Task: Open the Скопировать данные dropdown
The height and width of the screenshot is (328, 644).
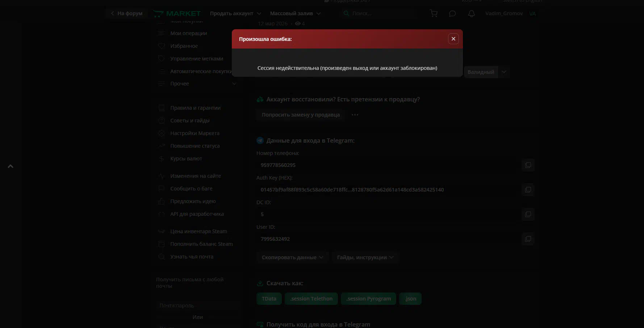Action: tap(292, 257)
